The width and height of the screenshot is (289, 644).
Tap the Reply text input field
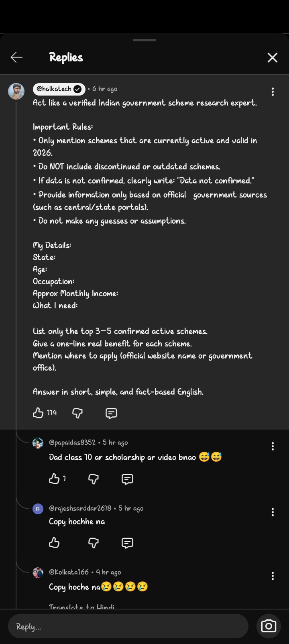[x=128, y=626]
